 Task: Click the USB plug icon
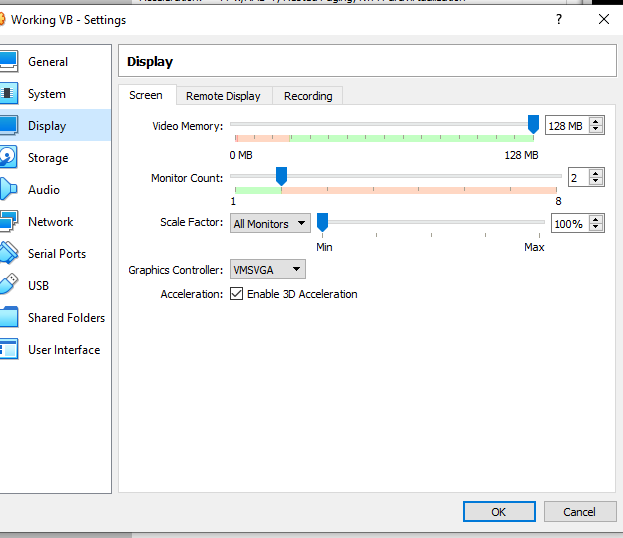[8, 285]
